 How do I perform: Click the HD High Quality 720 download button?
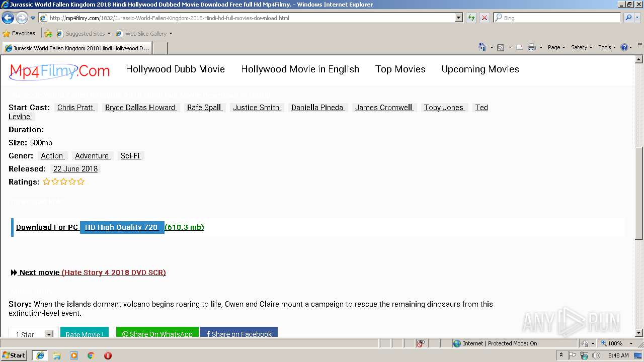[x=121, y=227]
